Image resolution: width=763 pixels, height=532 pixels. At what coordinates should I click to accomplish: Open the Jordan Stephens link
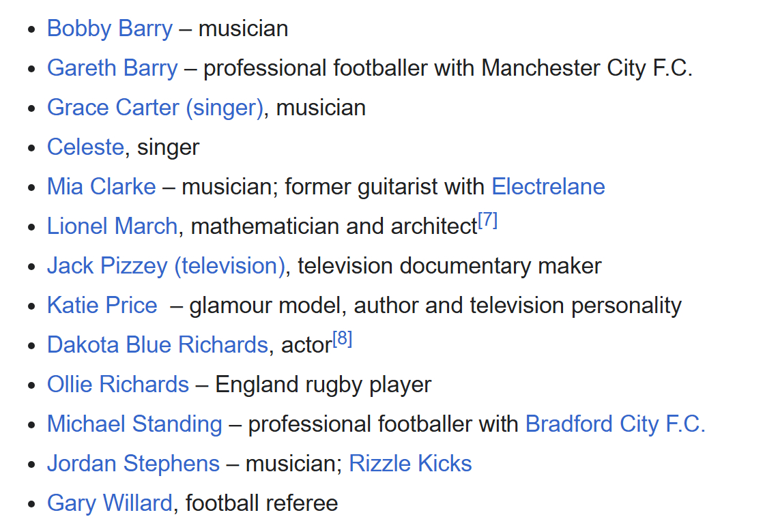pyautogui.click(x=133, y=464)
